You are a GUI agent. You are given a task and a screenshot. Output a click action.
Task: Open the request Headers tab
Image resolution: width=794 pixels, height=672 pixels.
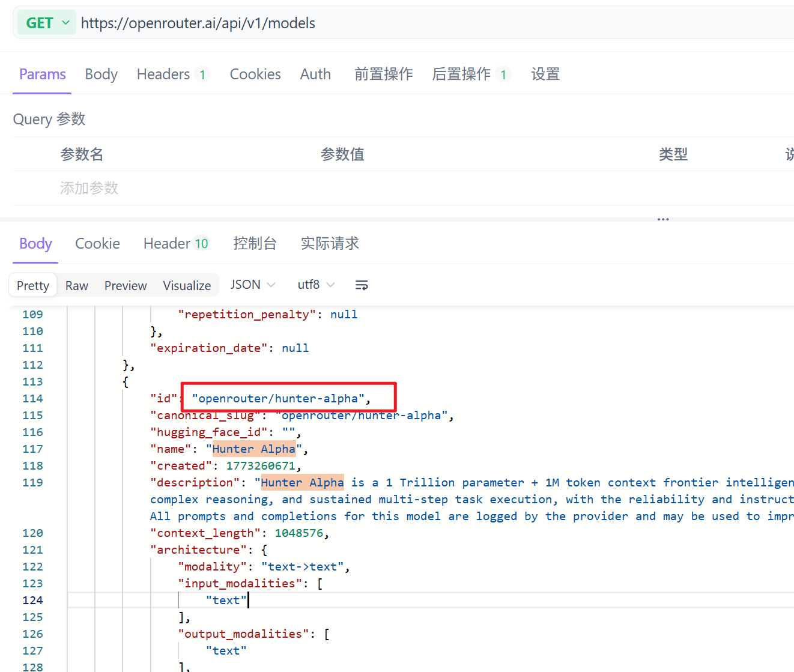point(172,74)
